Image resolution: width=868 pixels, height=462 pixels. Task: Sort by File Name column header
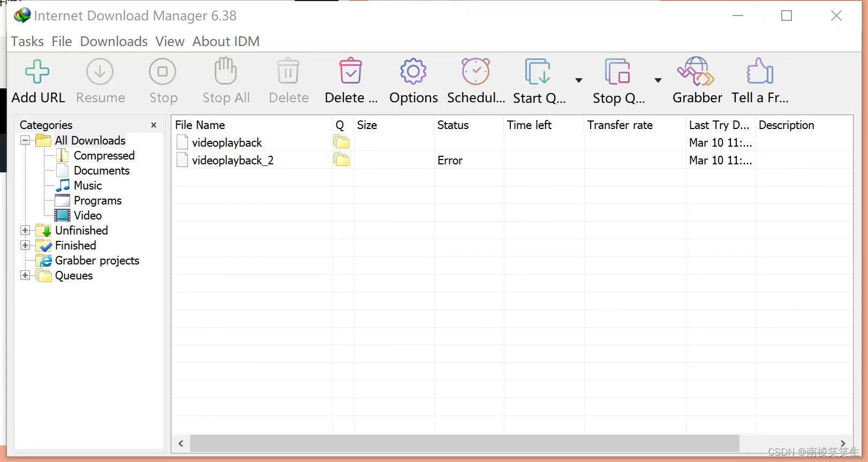[x=252, y=125]
